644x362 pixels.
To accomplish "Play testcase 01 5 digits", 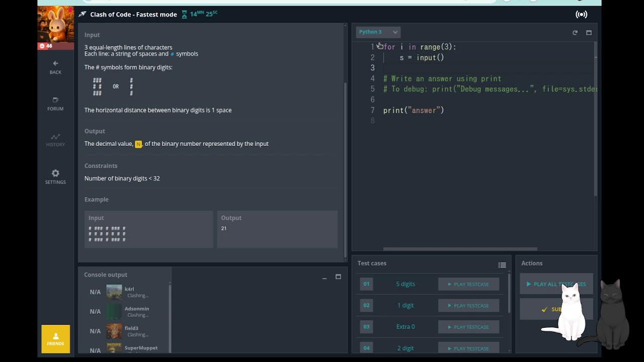I will [x=468, y=284].
